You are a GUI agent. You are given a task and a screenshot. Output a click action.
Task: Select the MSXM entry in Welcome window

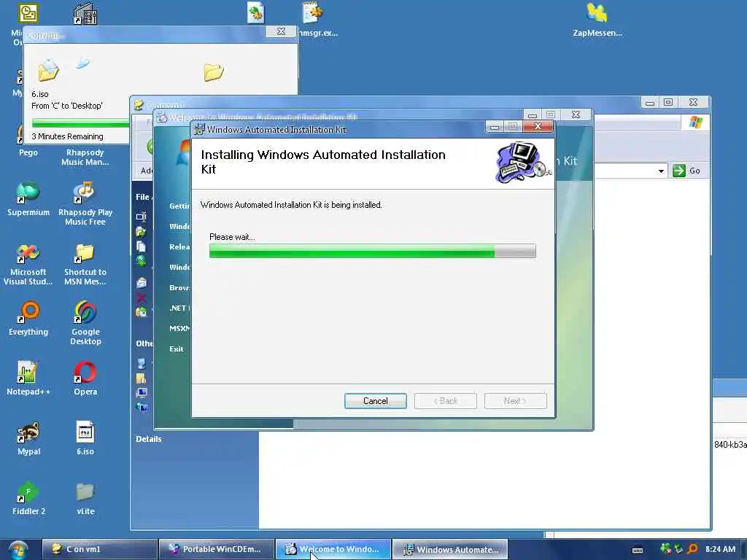[179, 329]
